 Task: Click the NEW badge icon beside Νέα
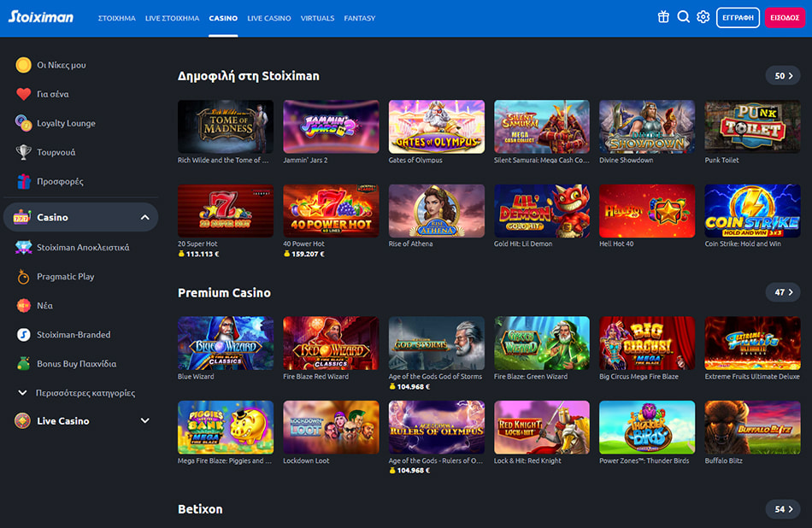tap(23, 306)
